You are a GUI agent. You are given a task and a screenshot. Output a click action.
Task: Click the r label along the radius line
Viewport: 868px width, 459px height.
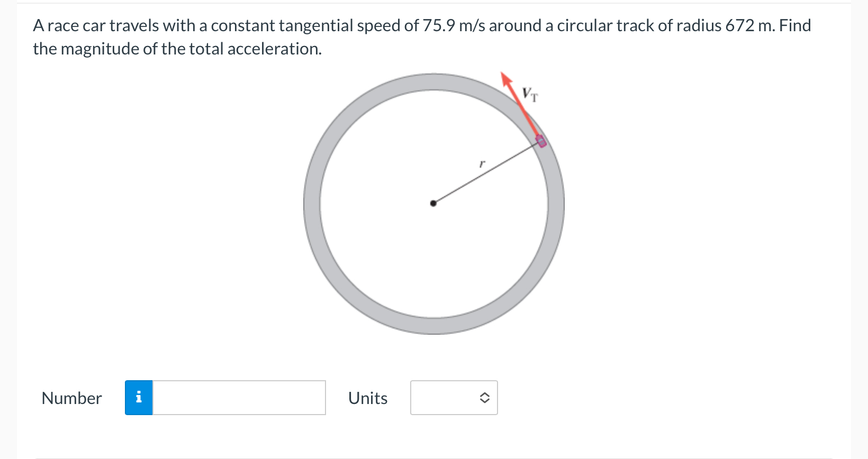(x=482, y=163)
